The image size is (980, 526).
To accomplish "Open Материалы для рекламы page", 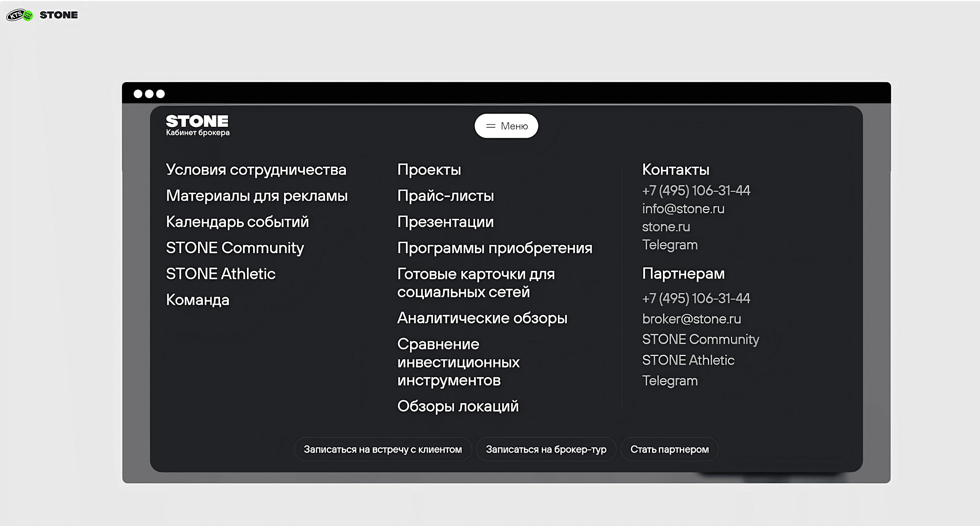I will point(257,196).
